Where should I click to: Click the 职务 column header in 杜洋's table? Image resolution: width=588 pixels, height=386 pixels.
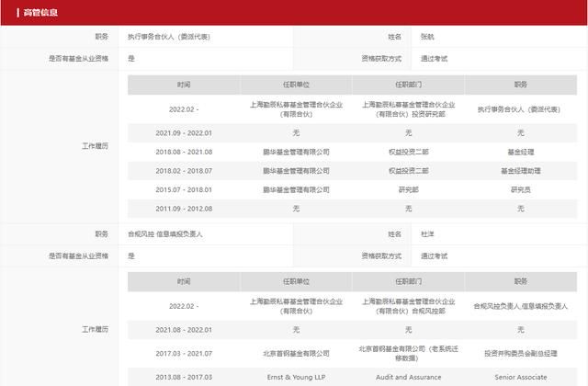point(521,282)
